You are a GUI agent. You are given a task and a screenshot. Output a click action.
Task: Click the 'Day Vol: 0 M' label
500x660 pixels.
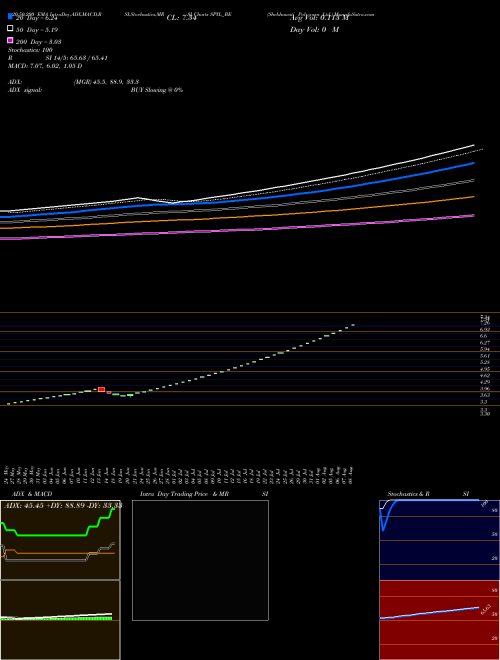click(x=314, y=30)
